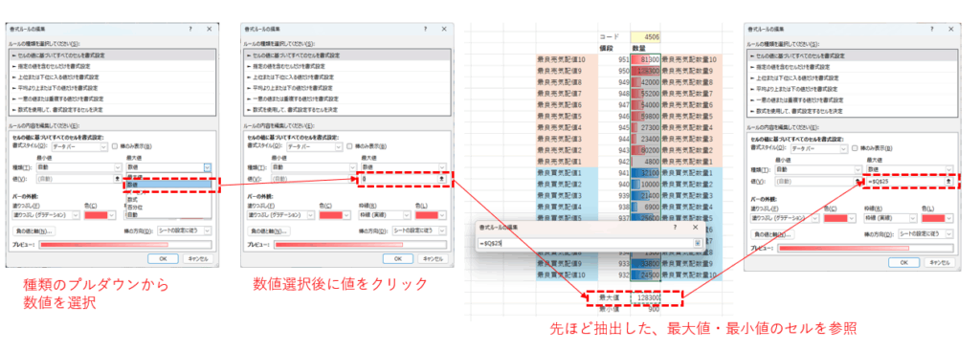The image size is (980, 351).
Task: Select 指定の値を含むセルだけを書式設定 in open-list dialog
Action: click(x=112, y=66)
